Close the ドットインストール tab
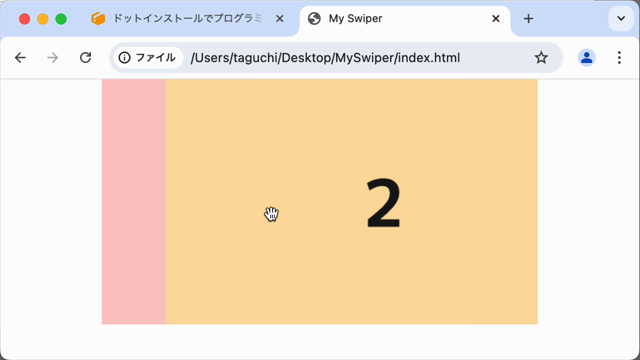The image size is (640, 360). tap(280, 19)
